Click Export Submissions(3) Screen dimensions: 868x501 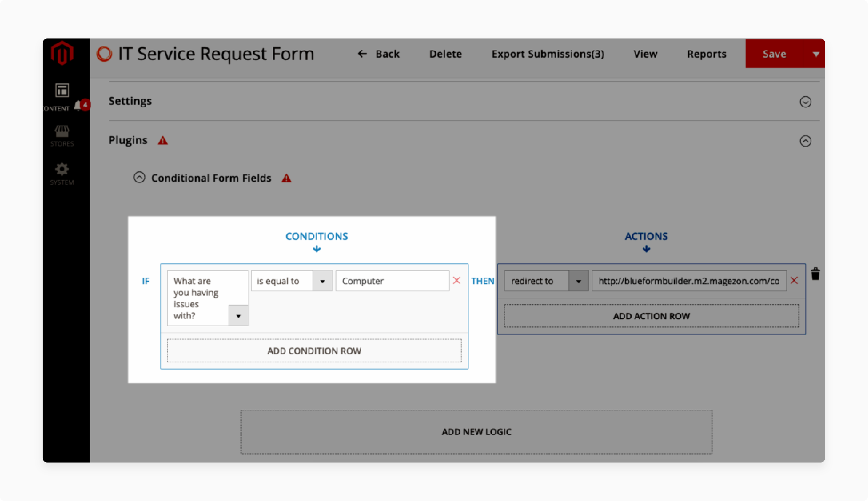coord(548,54)
